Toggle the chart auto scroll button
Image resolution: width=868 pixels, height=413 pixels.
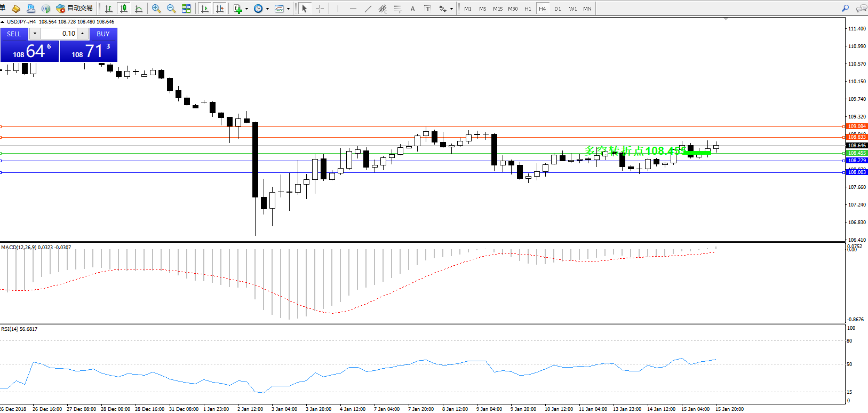(x=204, y=9)
